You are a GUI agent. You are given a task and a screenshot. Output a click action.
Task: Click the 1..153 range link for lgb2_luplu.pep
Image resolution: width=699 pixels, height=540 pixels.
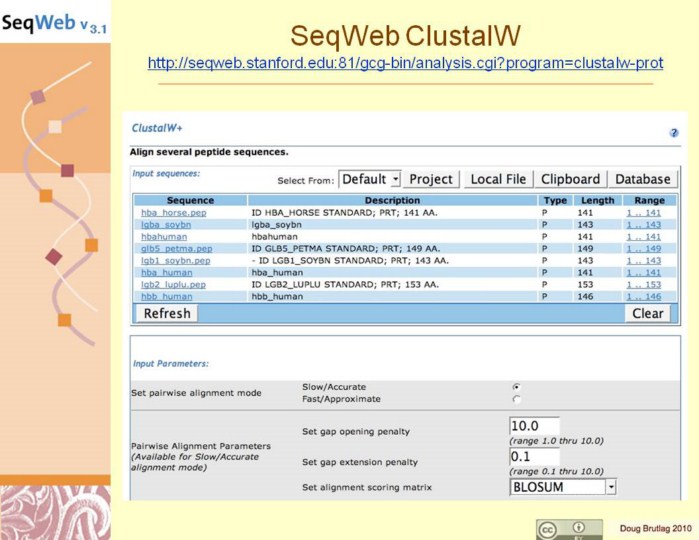pyautogui.click(x=643, y=285)
